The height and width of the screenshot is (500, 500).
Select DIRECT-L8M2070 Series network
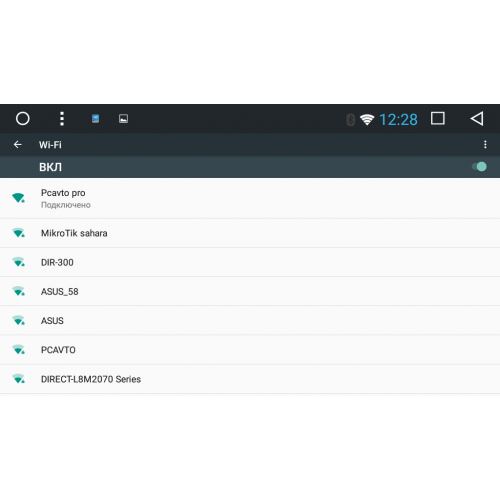tap(250, 379)
